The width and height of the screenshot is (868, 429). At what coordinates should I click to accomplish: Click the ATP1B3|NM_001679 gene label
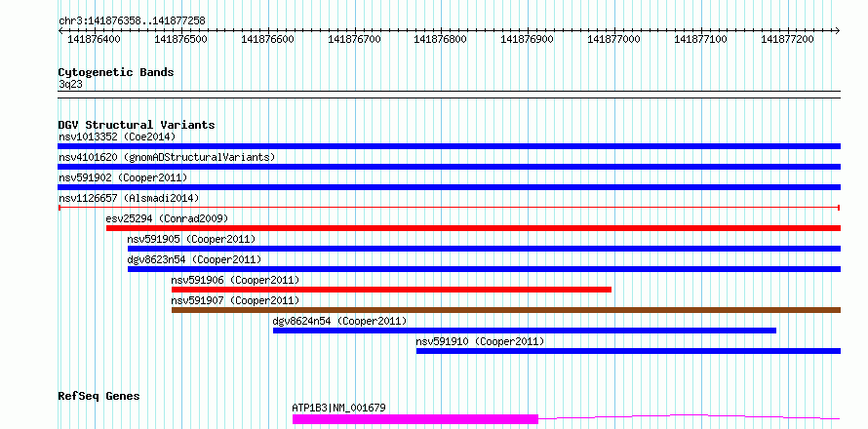(338, 408)
